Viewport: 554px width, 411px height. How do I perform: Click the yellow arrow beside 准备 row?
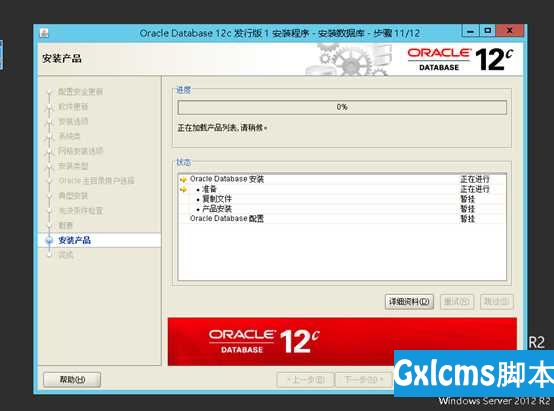coord(183,189)
